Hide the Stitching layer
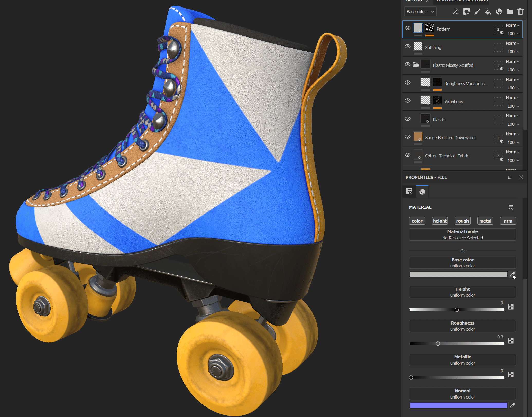The height and width of the screenshot is (417, 532). tap(408, 47)
